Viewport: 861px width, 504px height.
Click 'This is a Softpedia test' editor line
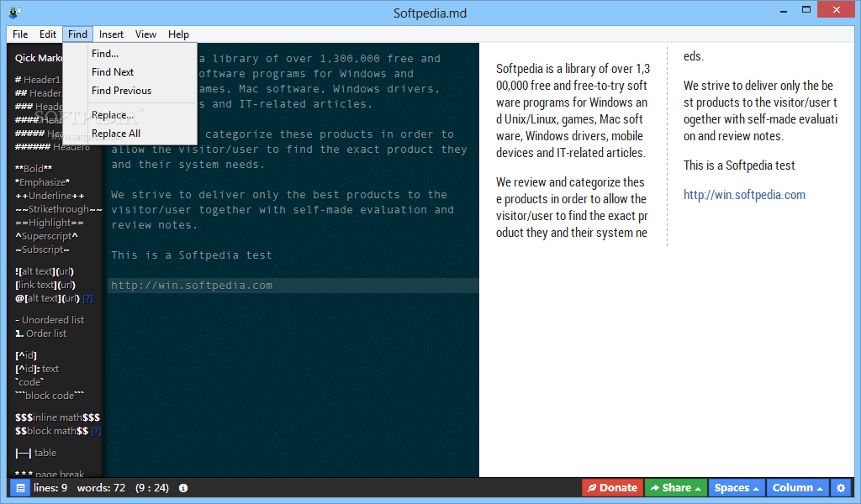(192, 255)
